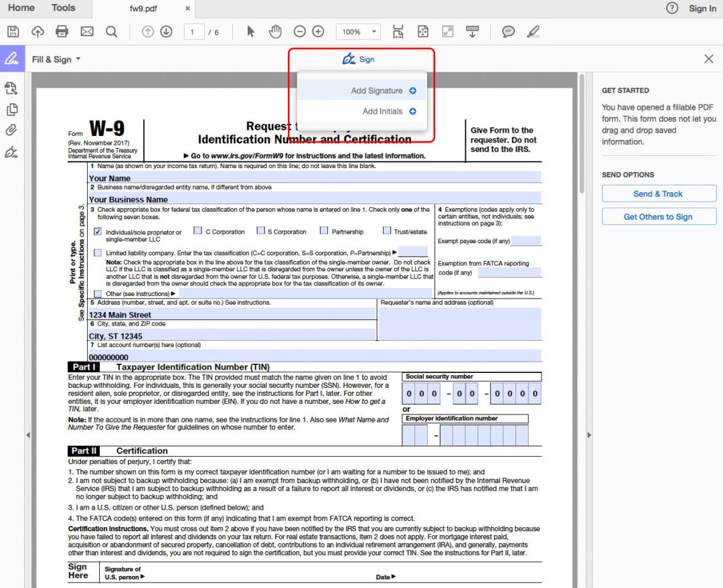Add a comment speech bubble
This screenshot has height=588, width=723.
(508, 31)
